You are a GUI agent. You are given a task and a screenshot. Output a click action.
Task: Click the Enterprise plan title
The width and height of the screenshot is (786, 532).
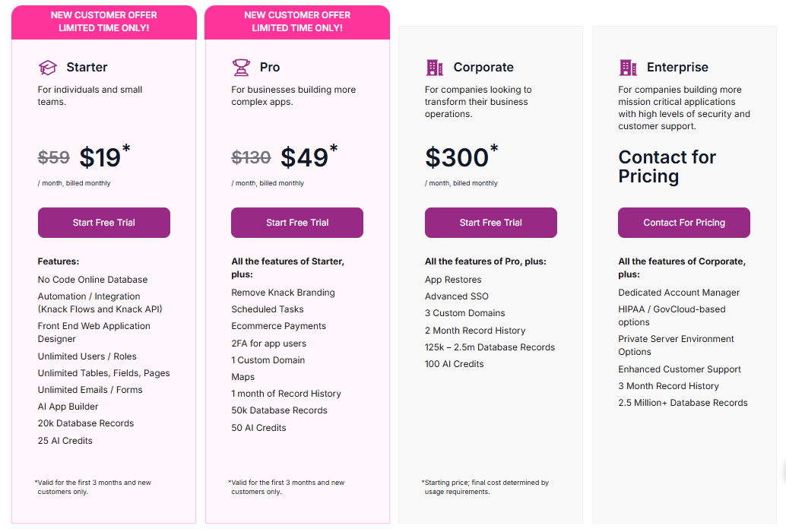pyautogui.click(x=677, y=67)
